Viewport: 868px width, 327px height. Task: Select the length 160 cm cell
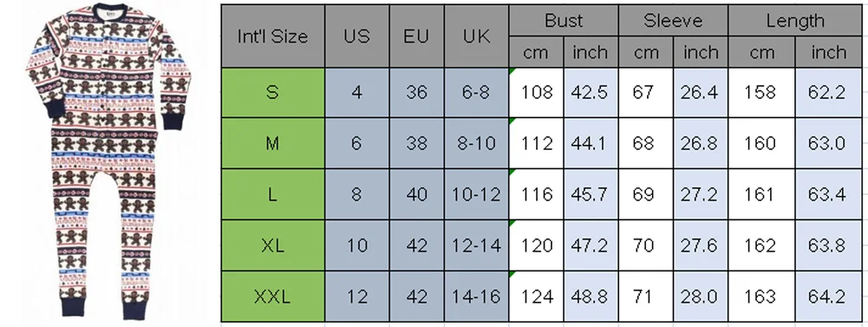tap(761, 143)
